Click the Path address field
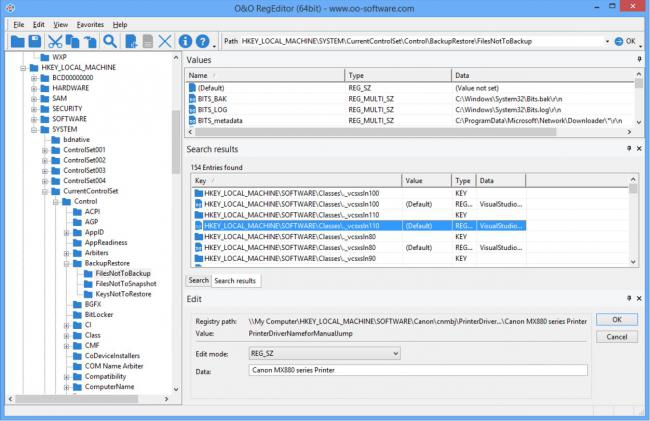 point(421,41)
